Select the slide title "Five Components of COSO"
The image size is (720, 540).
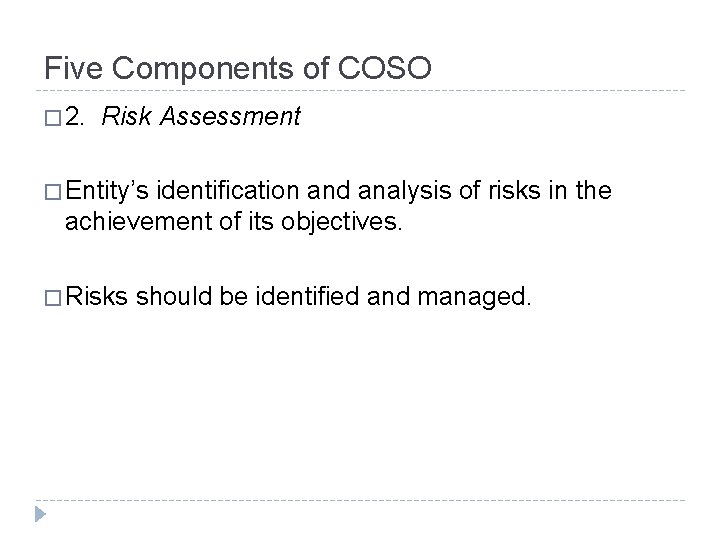pyautogui.click(x=238, y=68)
